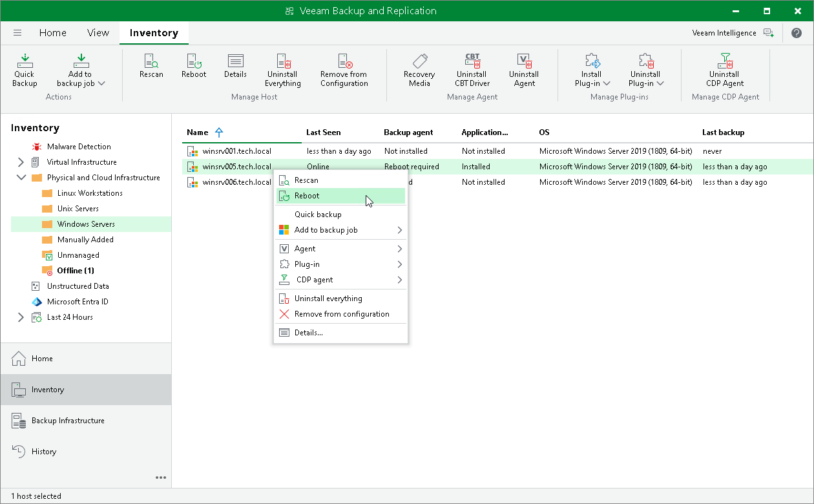Viewport: 814px width, 504px height.
Task: Switch to the Home ribbon tab
Action: (52, 33)
